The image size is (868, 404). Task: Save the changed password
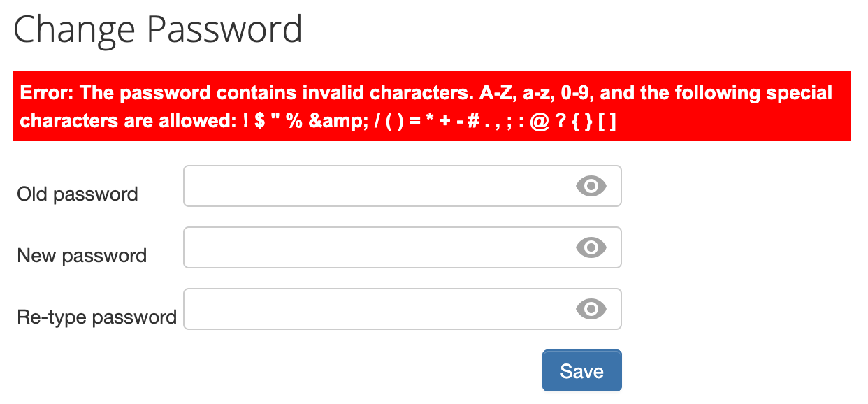click(x=581, y=370)
